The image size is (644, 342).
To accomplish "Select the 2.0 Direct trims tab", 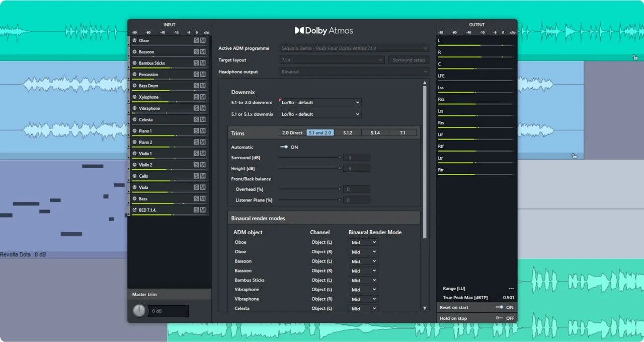I will pos(292,133).
